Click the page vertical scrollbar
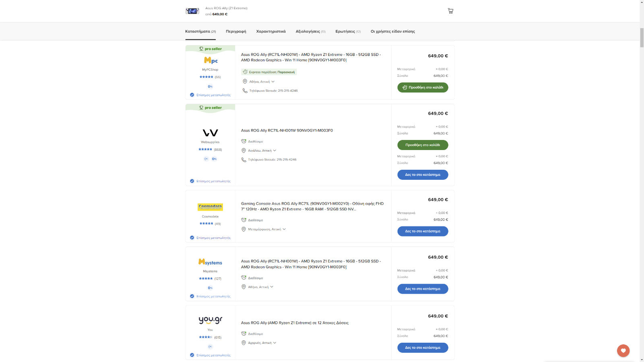The width and height of the screenshot is (644, 362). (642, 38)
